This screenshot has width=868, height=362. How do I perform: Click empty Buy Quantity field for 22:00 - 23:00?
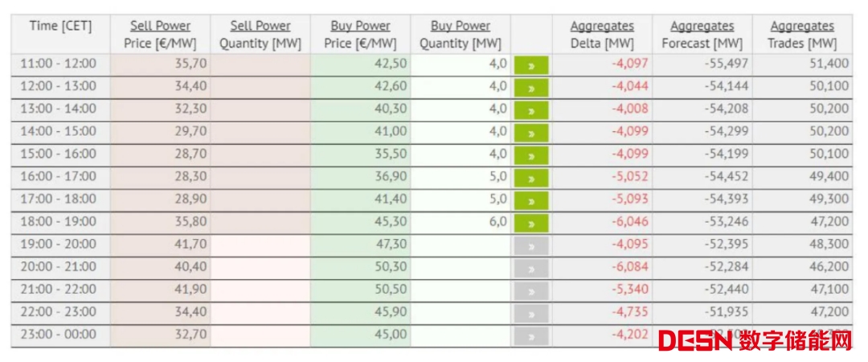point(461,311)
